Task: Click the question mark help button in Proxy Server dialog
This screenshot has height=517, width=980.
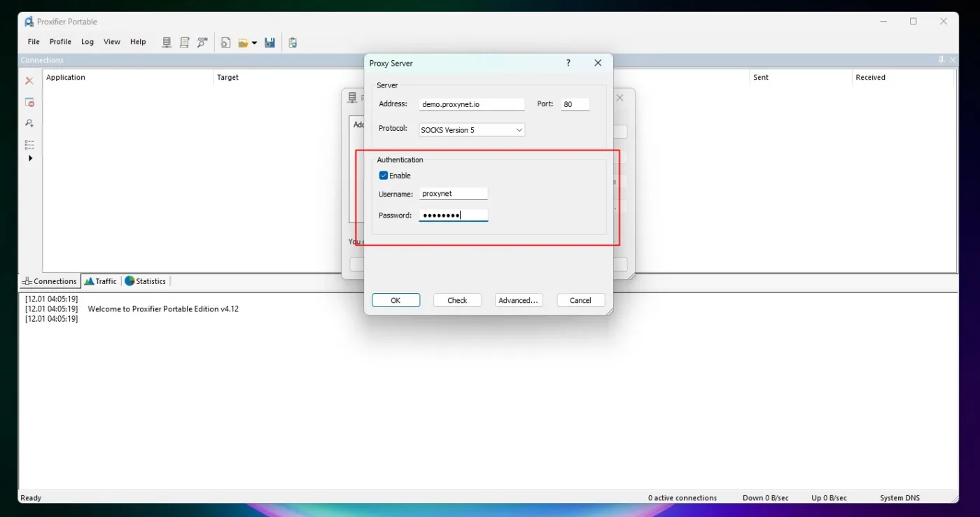Action: 568,63
